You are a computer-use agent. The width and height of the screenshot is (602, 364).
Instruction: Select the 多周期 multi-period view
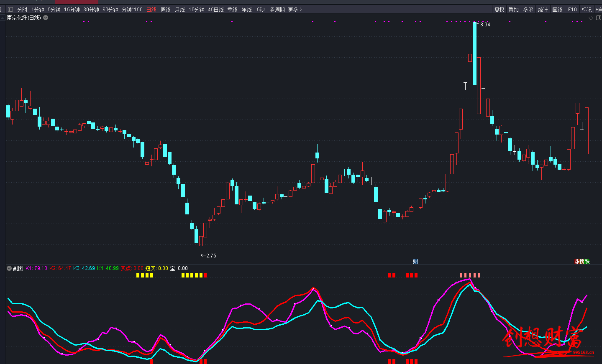277,10
